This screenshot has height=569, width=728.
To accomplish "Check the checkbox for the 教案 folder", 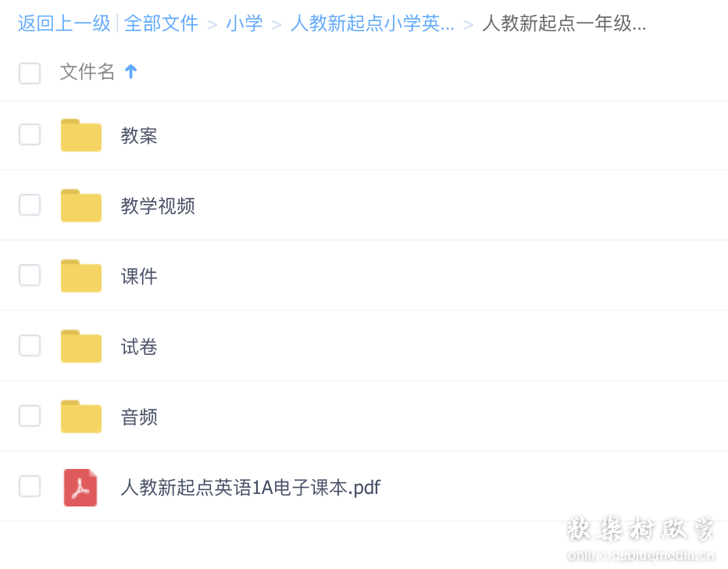I will tap(30, 134).
